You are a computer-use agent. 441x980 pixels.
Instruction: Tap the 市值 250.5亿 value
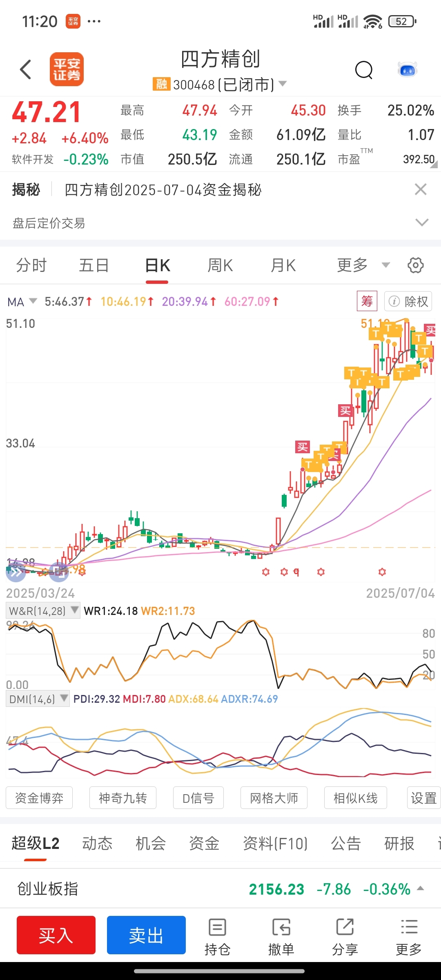click(x=192, y=159)
